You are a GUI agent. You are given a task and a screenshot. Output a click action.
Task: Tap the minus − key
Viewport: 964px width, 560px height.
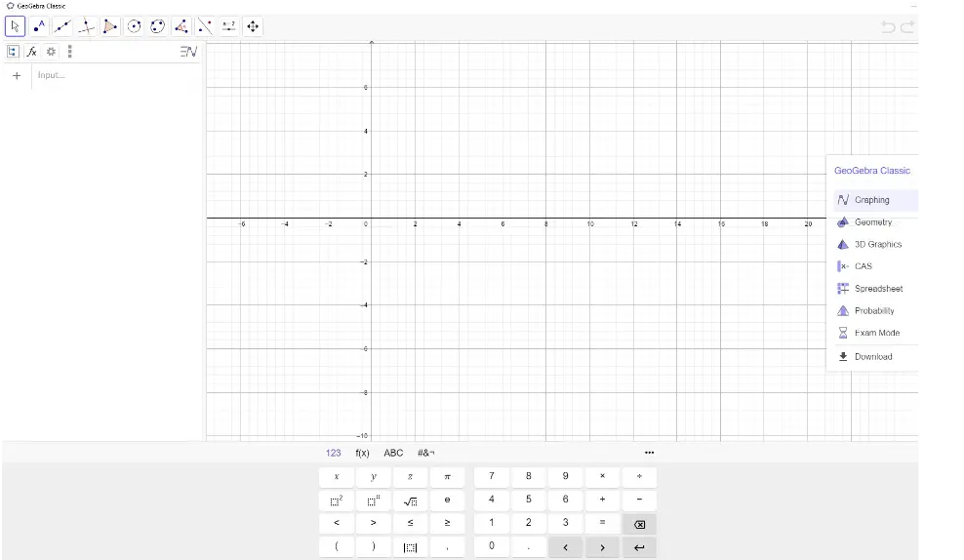pyautogui.click(x=639, y=500)
